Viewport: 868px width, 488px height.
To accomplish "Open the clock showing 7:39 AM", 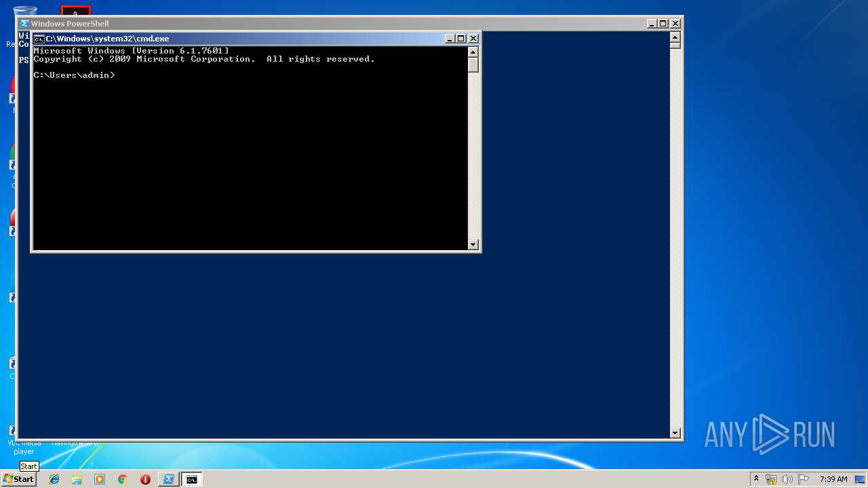I will 833,479.
